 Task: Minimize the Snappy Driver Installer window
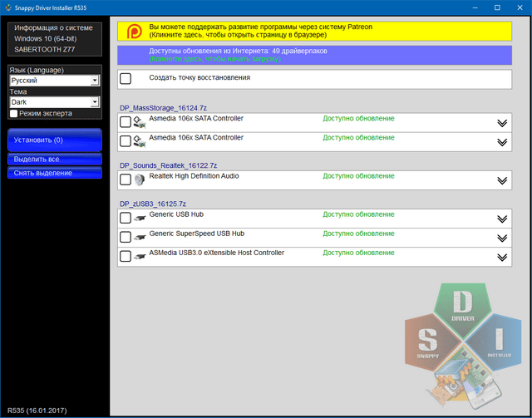[x=475, y=7]
